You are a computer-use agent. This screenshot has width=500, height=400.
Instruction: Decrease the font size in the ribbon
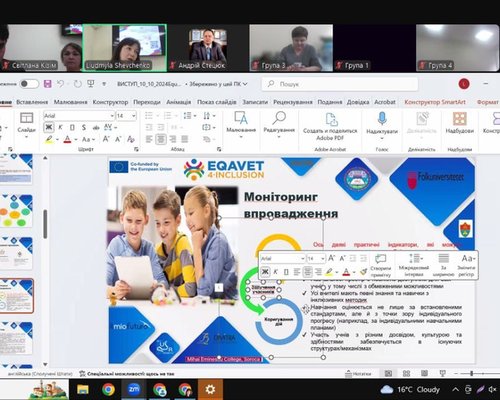(x=118, y=139)
